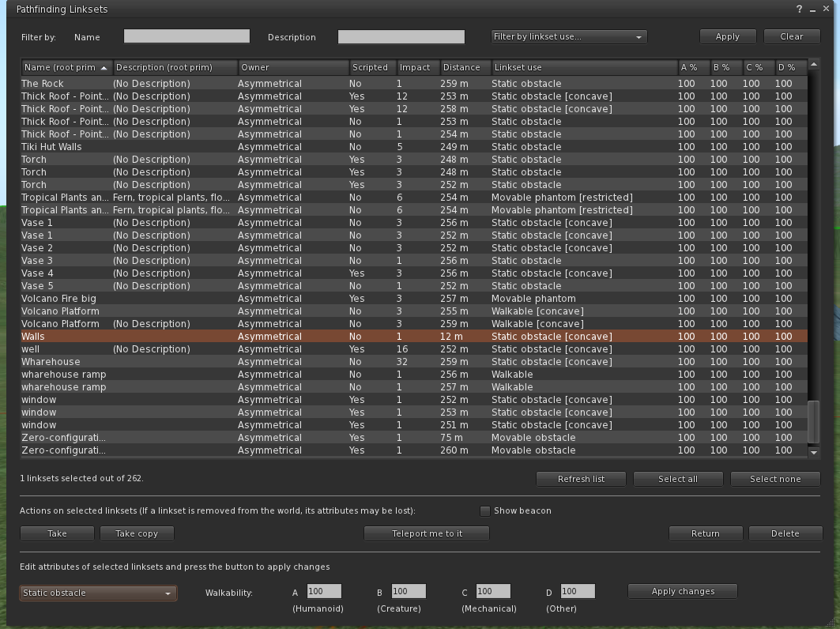840x629 pixels.
Task: Select the Wharehouse row with impact 32
Action: click(x=413, y=362)
